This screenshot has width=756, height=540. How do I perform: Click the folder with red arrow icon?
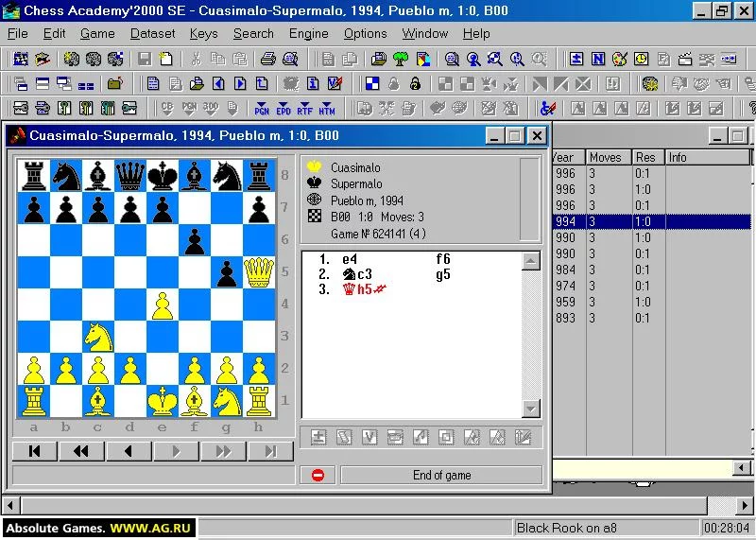click(x=114, y=83)
